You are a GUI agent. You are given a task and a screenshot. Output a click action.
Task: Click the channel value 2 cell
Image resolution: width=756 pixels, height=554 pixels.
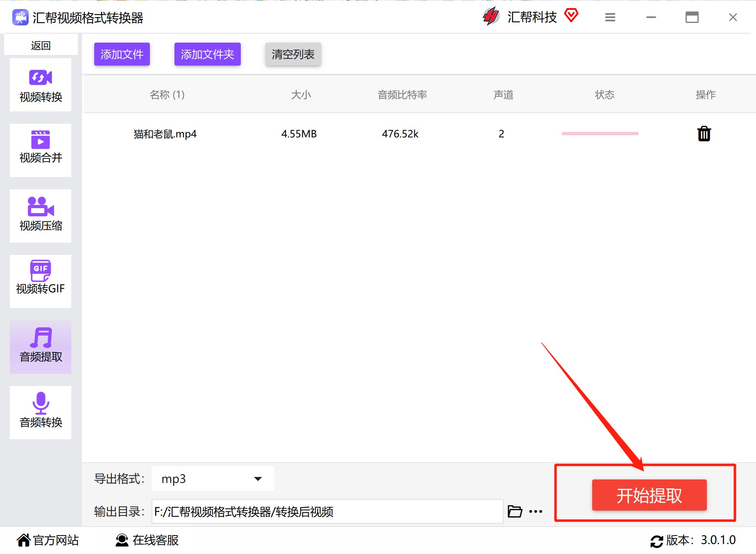(501, 134)
